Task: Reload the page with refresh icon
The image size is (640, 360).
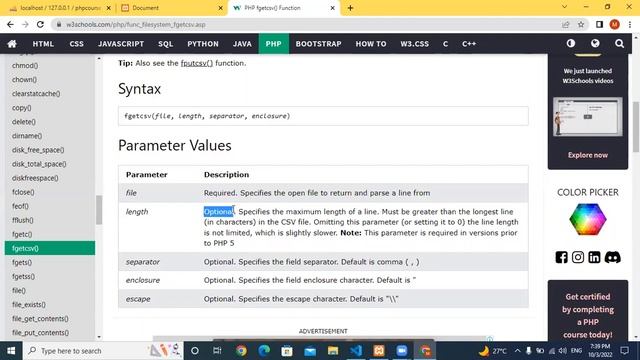Action: (x=40, y=24)
